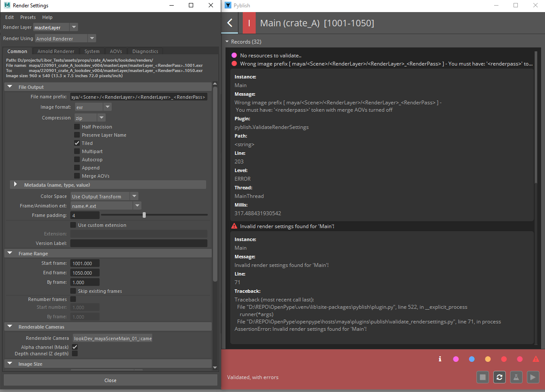
Task: Adjust the Frame padding slider
Action: click(144, 215)
